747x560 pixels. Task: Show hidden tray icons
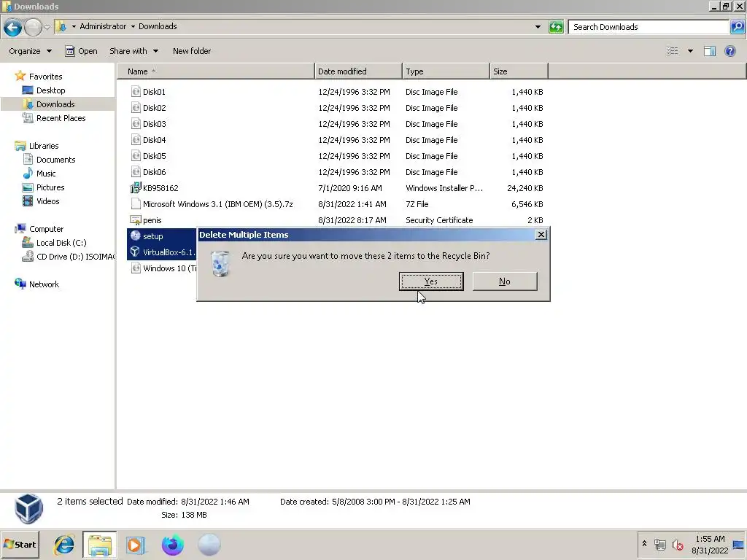(x=644, y=543)
